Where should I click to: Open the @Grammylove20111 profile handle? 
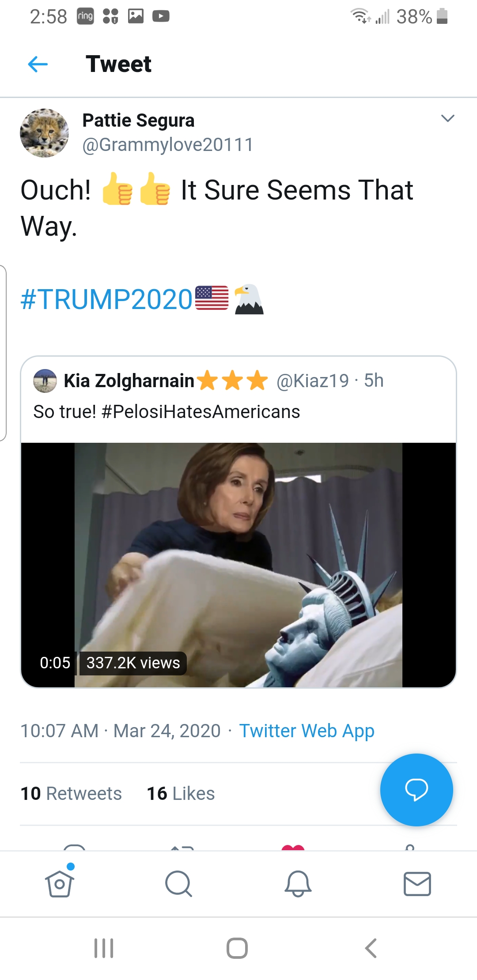pyautogui.click(x=168, y=145)
